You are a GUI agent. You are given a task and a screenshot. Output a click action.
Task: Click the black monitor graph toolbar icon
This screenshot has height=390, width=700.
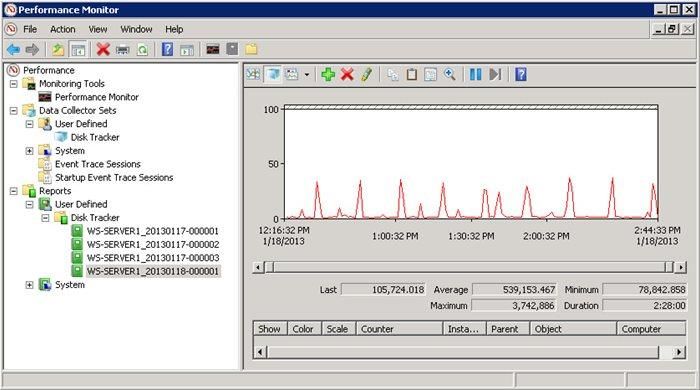pyautogui.click(x=213, y=49)
